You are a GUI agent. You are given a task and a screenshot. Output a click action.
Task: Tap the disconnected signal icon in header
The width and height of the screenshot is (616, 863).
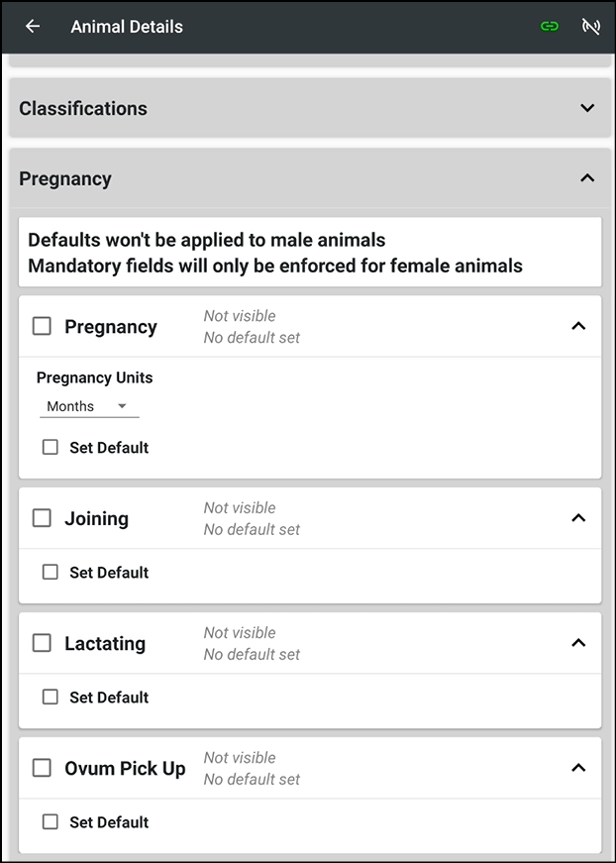[590, 26]
